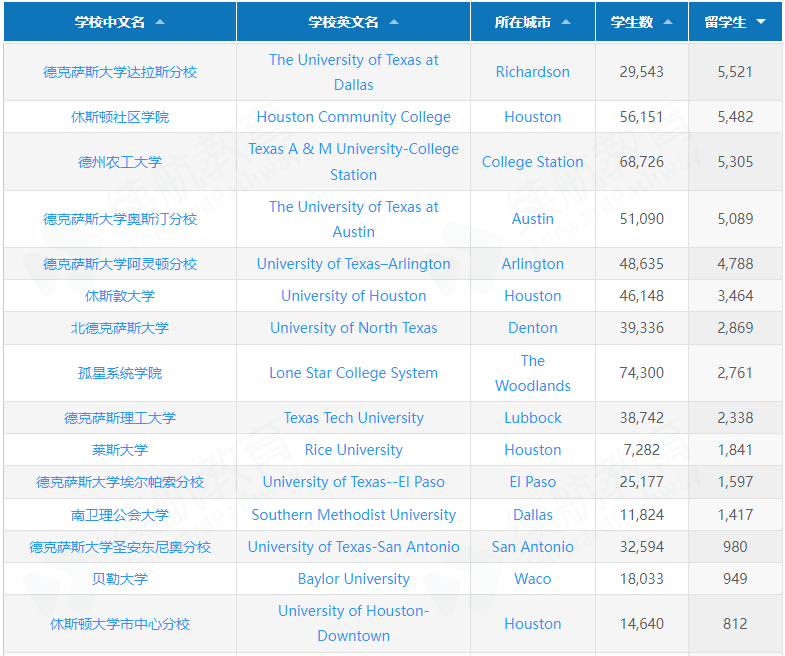Click the 学生数 column header

642,22
